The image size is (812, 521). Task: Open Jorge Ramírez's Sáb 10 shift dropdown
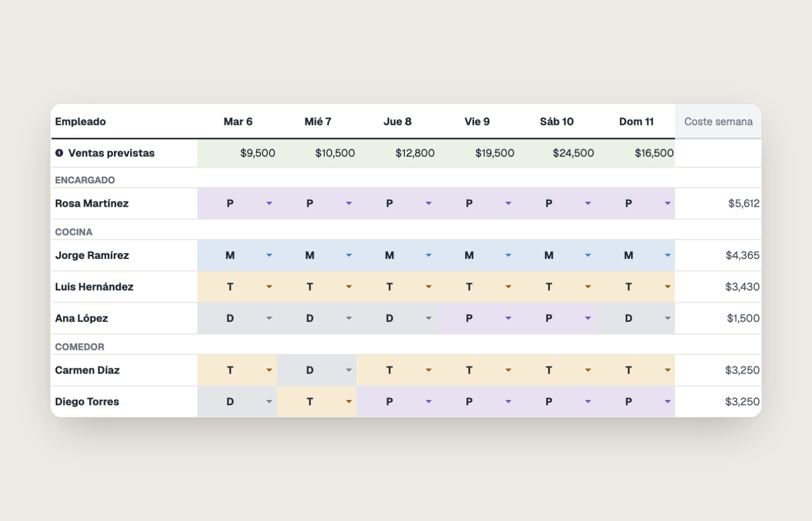[588, 255]
